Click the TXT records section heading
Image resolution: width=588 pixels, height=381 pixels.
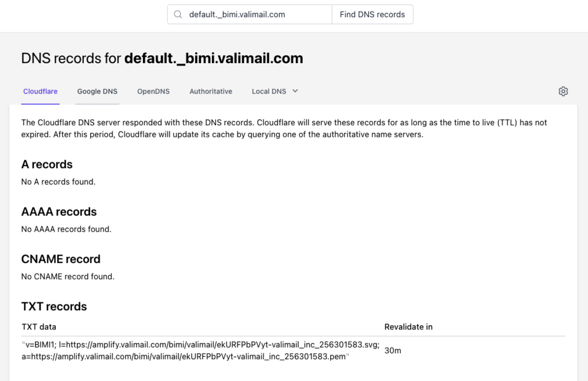54,306
